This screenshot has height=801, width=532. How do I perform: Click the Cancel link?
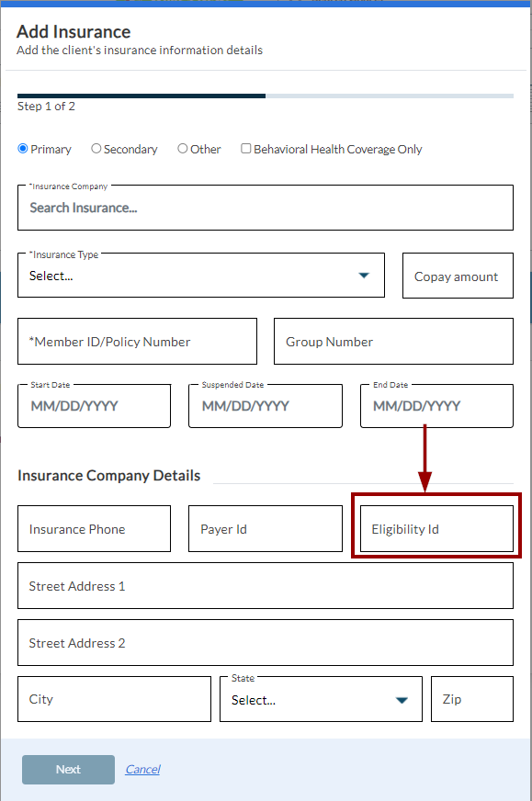coord(142,770)
